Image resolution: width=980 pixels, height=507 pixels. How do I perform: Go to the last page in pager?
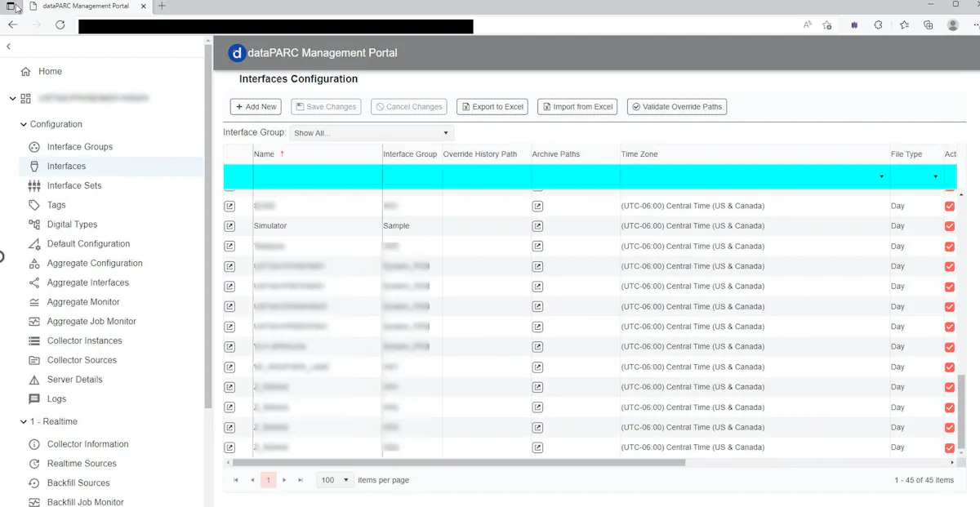[301, 480]
